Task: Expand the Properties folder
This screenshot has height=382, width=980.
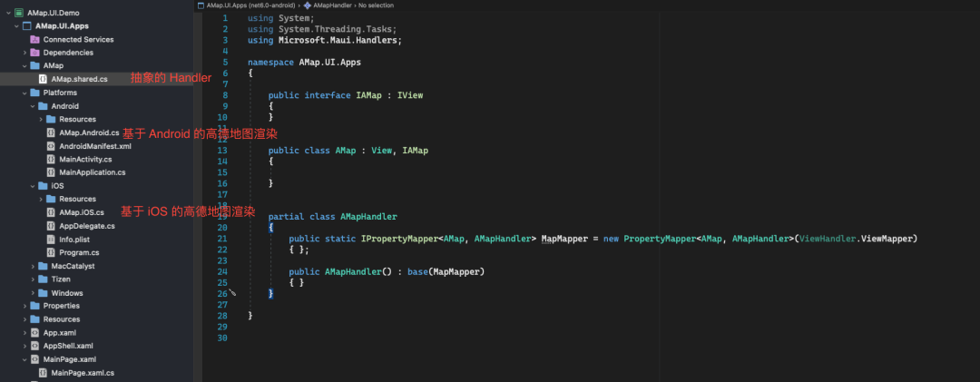Action: pyautogui.click(x=25, y=306)
